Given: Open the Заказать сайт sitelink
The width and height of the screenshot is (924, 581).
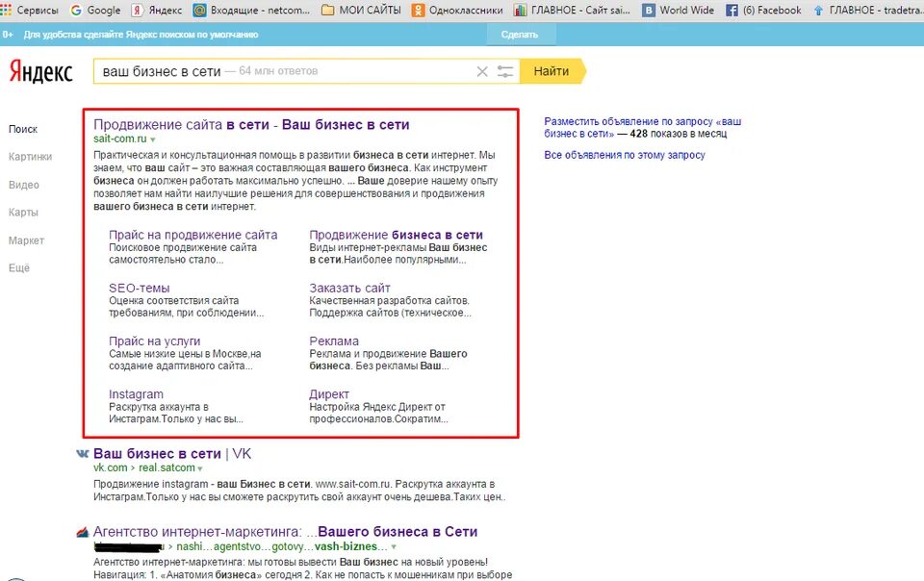Looking at the screenshot, I should point(349,288).
